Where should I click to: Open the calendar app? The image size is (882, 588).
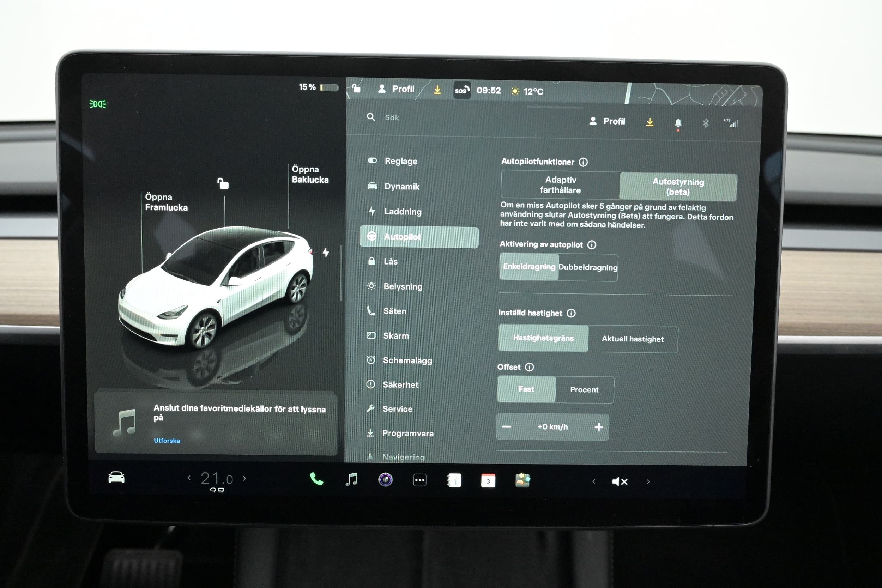pyautogui.click(x=488, y=481)
